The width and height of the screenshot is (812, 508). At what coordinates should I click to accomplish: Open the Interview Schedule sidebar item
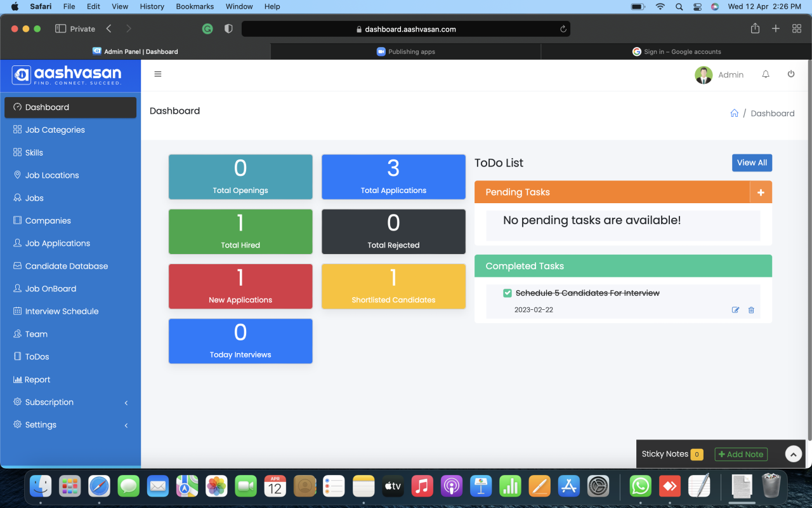coord(62,311)
